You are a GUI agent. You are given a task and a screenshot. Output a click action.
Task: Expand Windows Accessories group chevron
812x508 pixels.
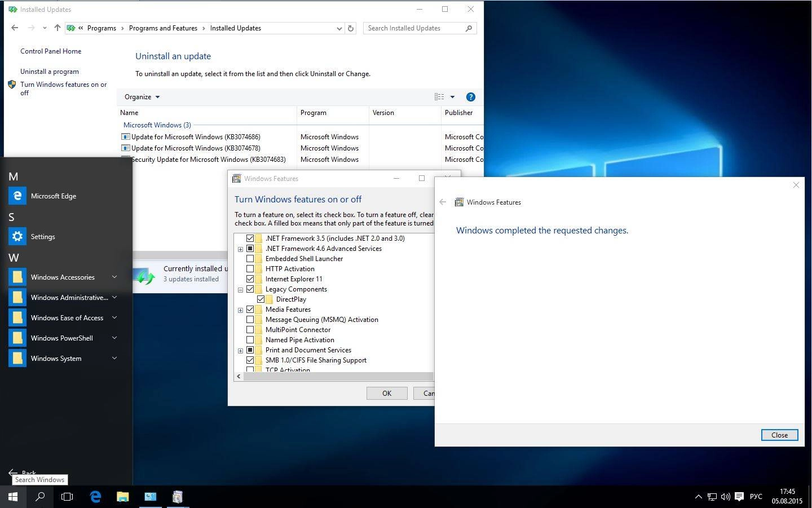(114, 277)
